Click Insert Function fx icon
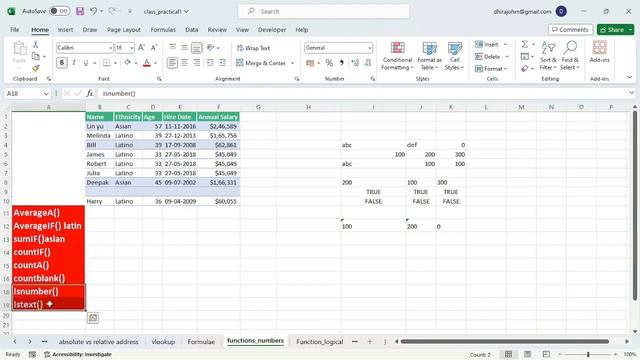This screenshot has width=640, height=360. coord(89,93)
